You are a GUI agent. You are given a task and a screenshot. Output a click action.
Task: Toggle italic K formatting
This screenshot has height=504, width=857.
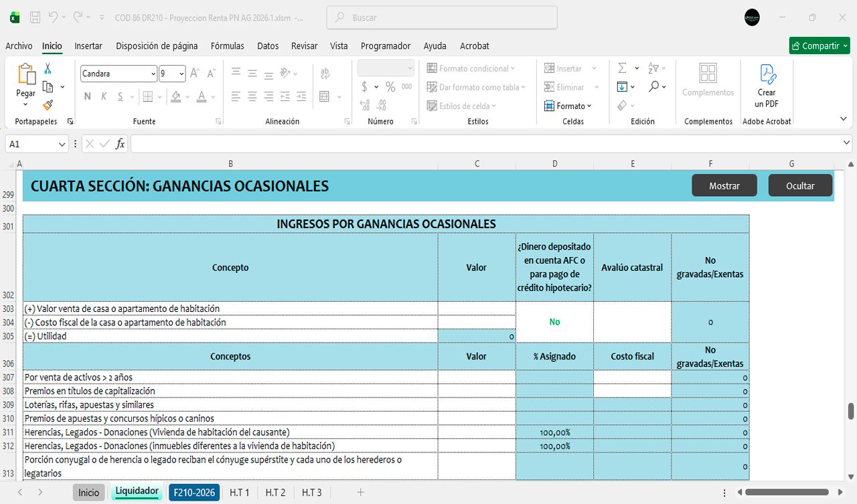[104, 96]
